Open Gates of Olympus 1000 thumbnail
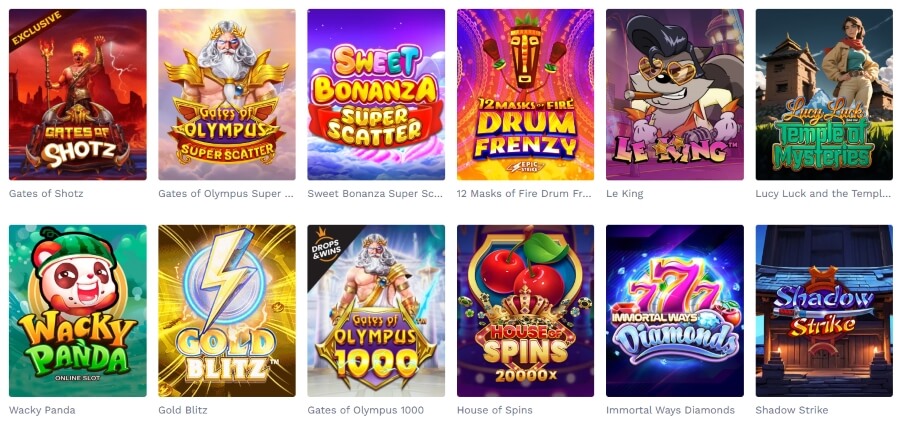 pos(376,310)
